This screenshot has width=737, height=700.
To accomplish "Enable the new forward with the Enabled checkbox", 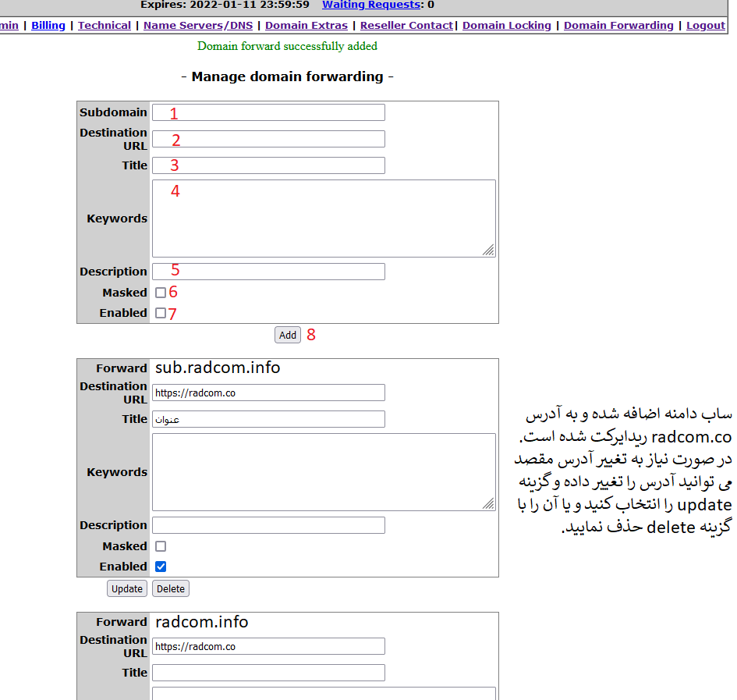I will (x=161, y=313).
